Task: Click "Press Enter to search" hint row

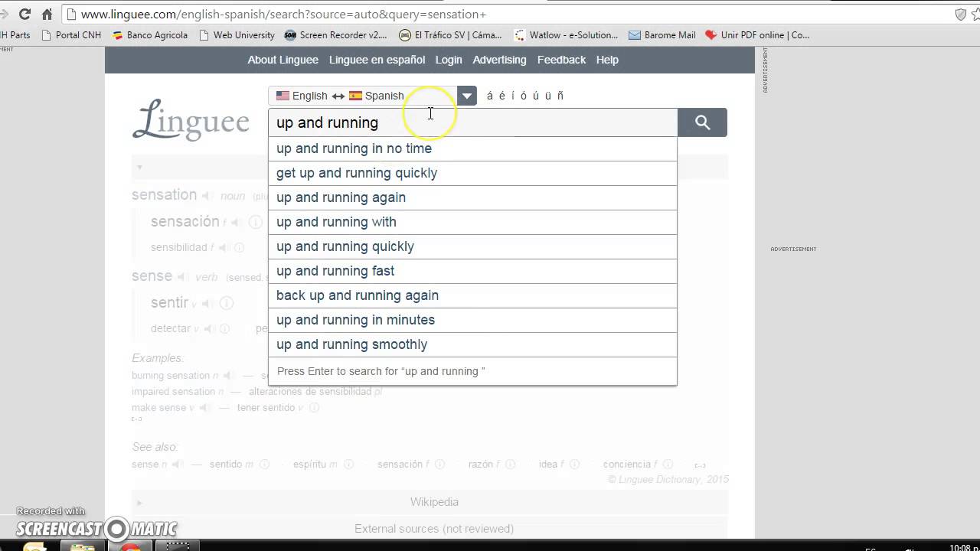Action: (x=472, y=371)
